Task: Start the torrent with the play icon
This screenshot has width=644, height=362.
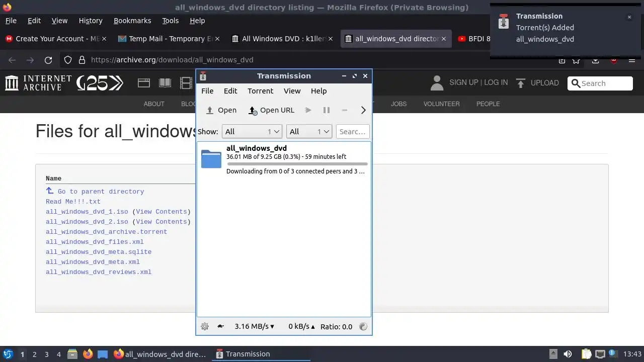Action: [x=308, y=110]
